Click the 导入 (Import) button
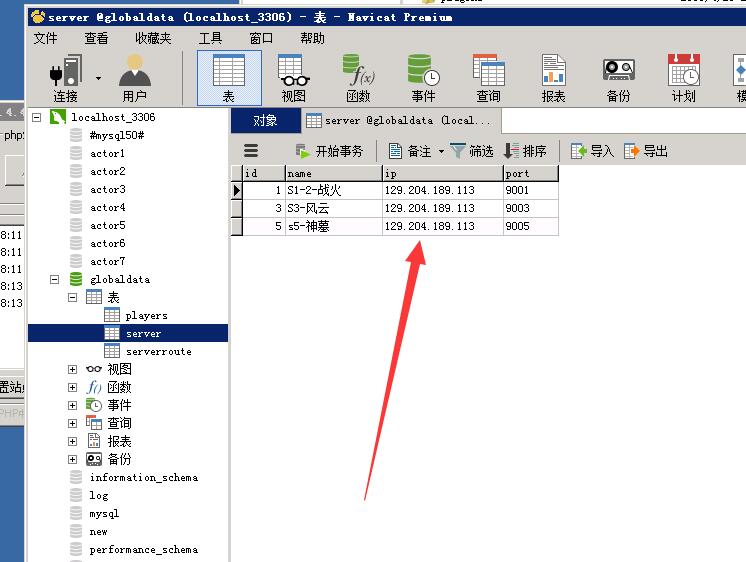This screenshot has height=562, width=746. [x=592, y=151]
